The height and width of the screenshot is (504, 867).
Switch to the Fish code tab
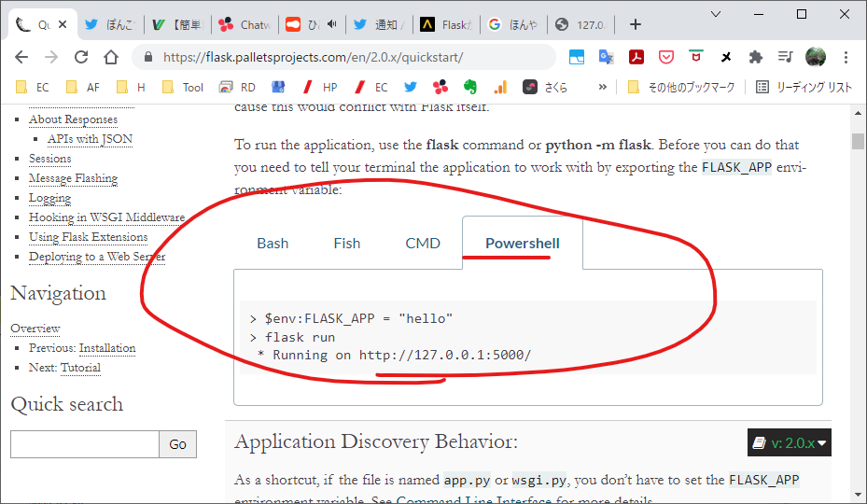347,243
